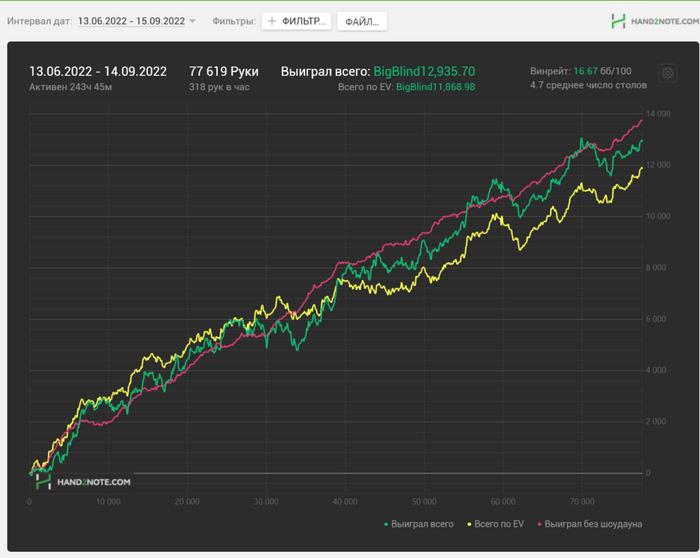Click the Фильтры: label

pos(234,21)
